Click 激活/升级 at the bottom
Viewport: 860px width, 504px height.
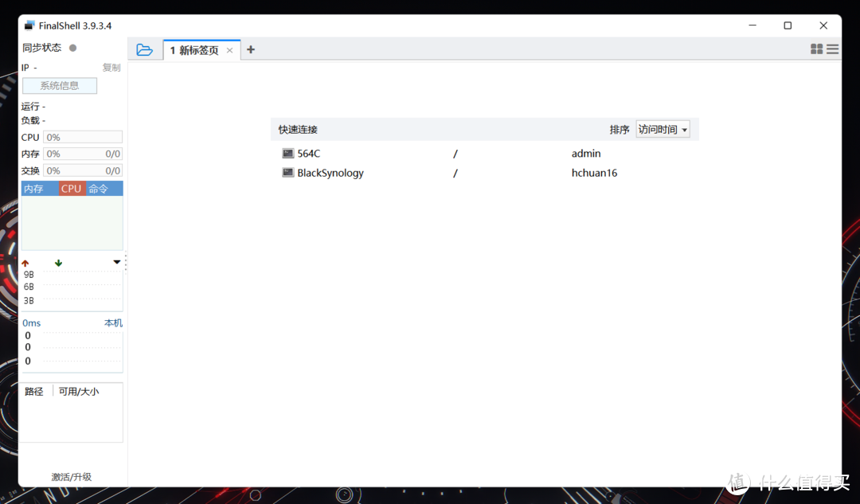pos(72,477)
